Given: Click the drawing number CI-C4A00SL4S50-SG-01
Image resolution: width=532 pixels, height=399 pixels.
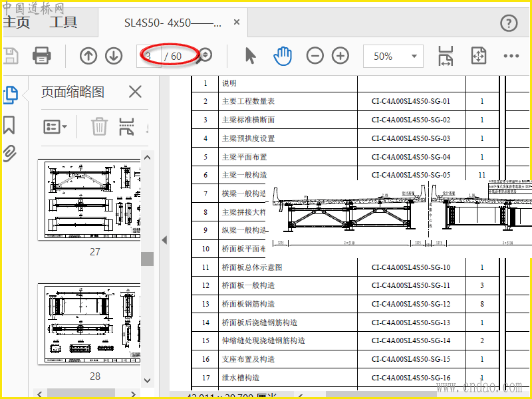Looking at the screenshot, I should (411, 101).
